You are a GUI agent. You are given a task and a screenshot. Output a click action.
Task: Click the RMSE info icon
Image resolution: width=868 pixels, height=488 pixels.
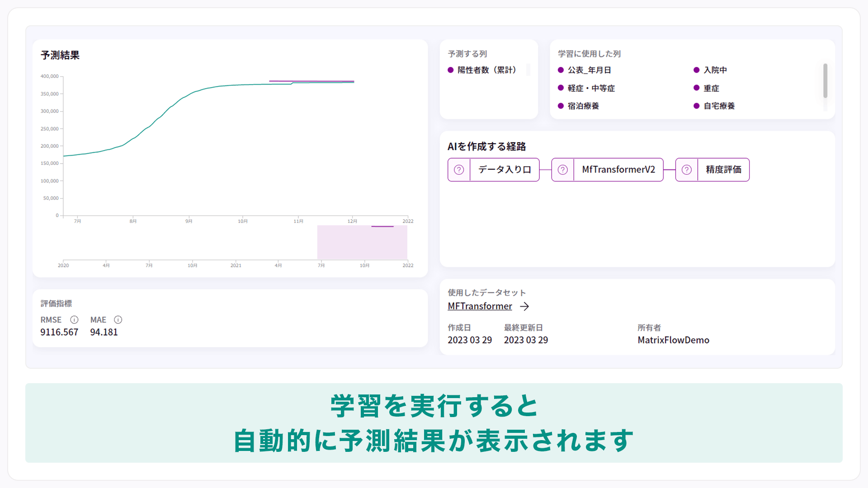[x=74, y=319]
